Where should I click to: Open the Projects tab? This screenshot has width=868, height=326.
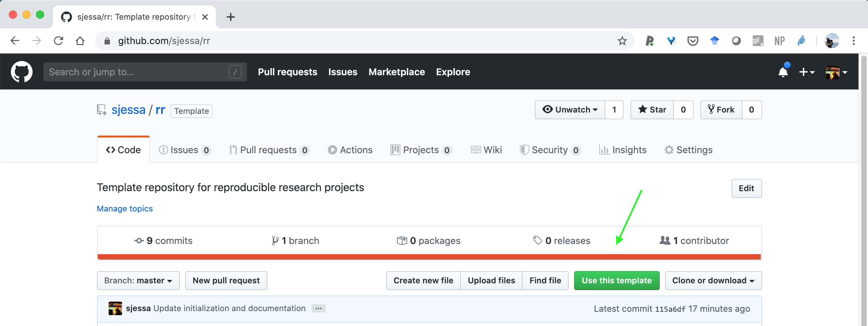point(421,150)
